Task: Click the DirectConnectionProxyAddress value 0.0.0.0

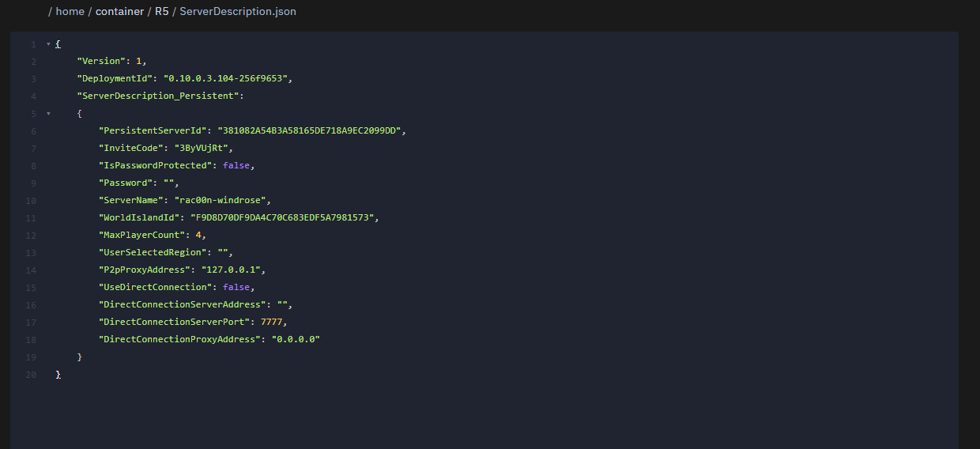Action: (x=296, y=340)
